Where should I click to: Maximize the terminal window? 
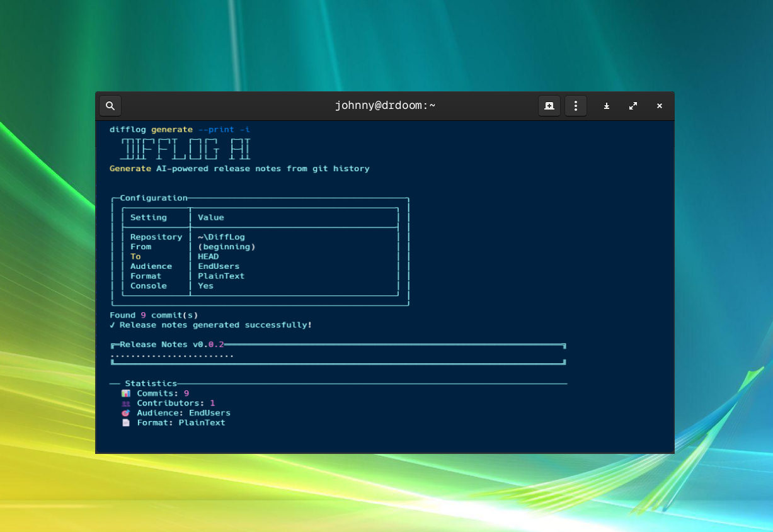[x=633, y=106]
